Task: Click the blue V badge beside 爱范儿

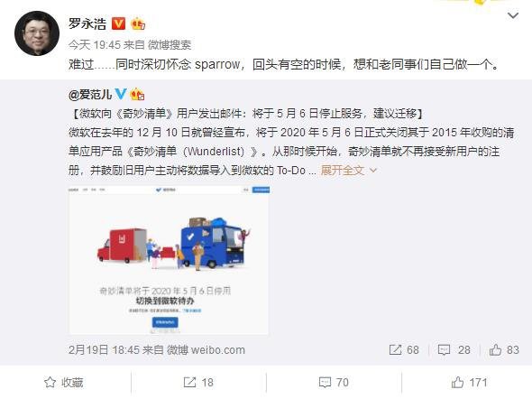Action: (x=121, y=94)
